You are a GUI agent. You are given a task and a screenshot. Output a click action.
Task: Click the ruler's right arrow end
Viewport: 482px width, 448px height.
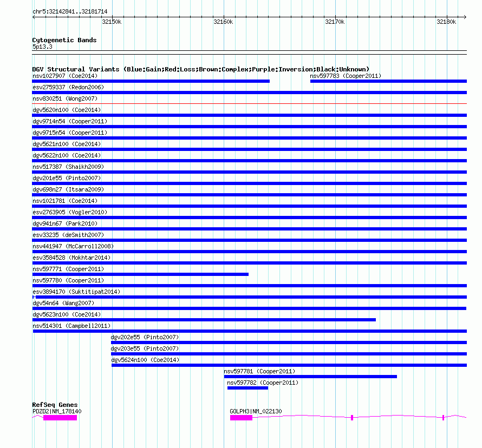coord(465,17)
